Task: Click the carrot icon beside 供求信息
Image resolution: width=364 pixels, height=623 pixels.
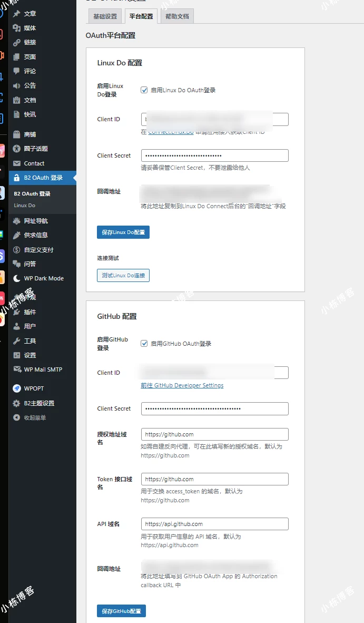Action: pyautogui.click(x=17, y=235)
